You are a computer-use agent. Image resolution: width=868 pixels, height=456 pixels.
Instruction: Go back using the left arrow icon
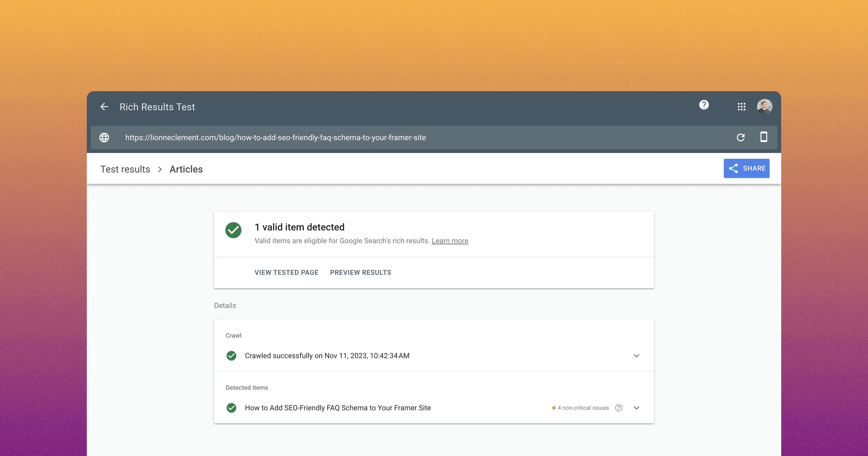[104, 107]
